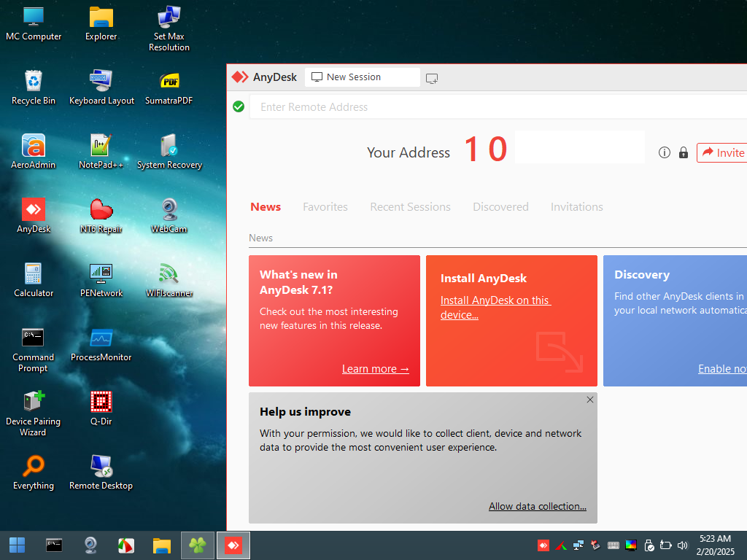Screen dimensions: 747x560
Task: Launch Set Max Resolution shortcut
Action: coord(169,28)
